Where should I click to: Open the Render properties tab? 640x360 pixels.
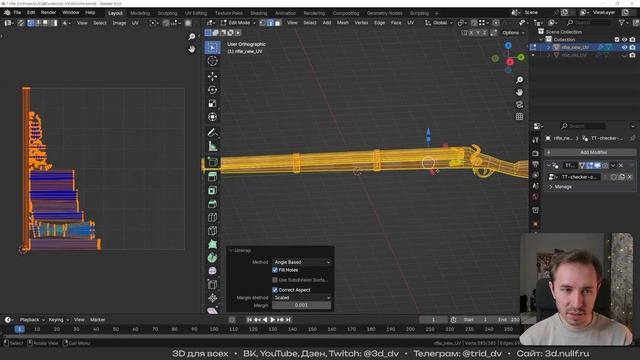click(536, 153)
